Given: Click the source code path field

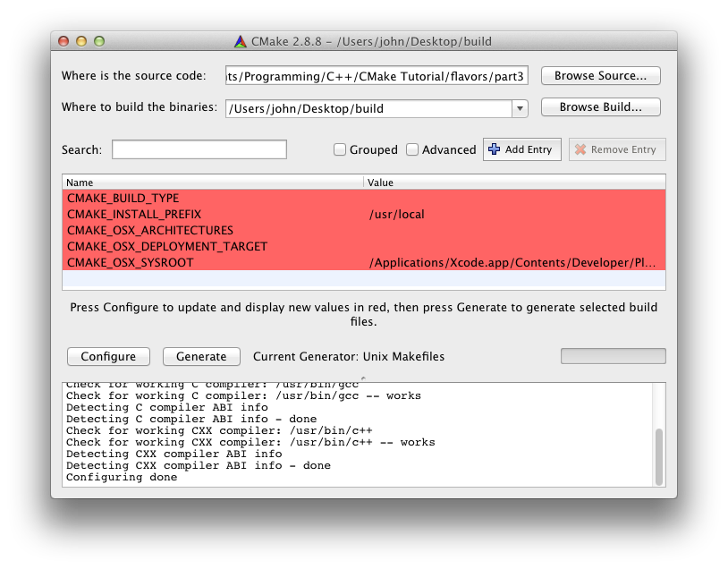Looking at the screenshot, I should point(377,76).
